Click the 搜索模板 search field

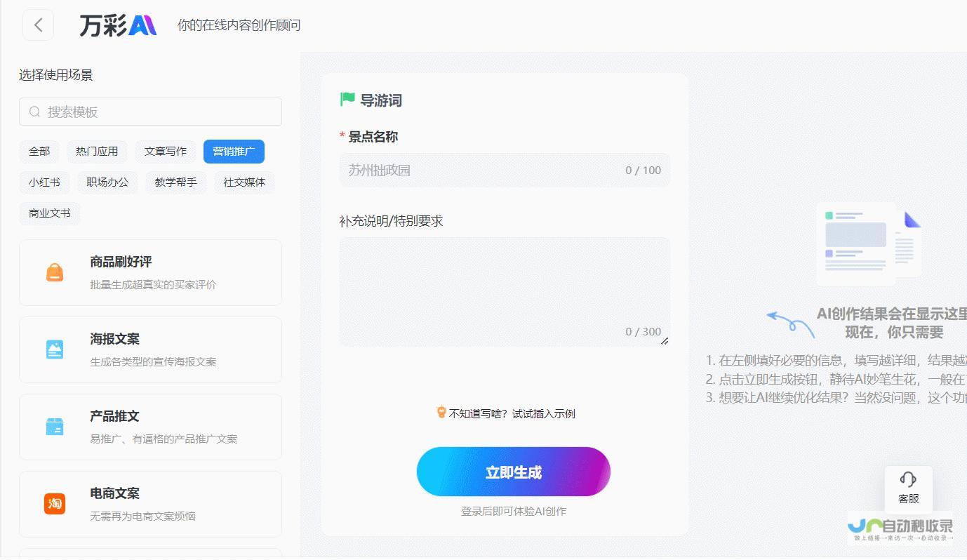(150, 112)
